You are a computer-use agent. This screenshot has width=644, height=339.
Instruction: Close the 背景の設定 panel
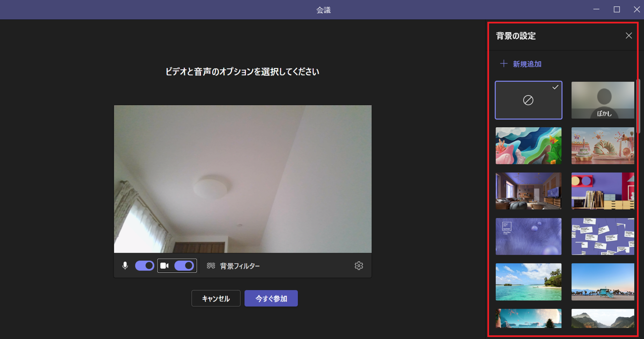click(629, 36)
